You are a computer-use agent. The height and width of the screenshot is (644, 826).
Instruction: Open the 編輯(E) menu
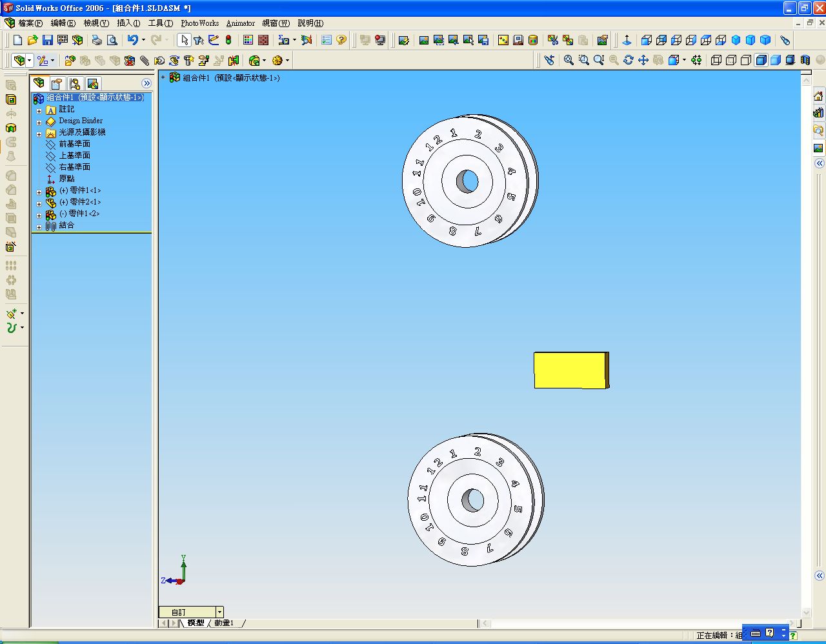pyautogui.click(x=63, y=23)
